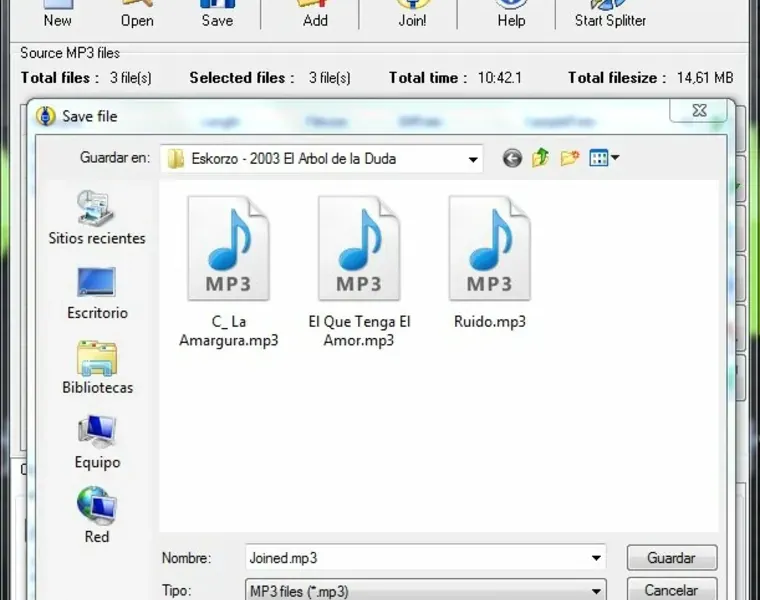Select Red in sidebar
Viewport: 760px width, 600px height.
(x=97, y=516)
